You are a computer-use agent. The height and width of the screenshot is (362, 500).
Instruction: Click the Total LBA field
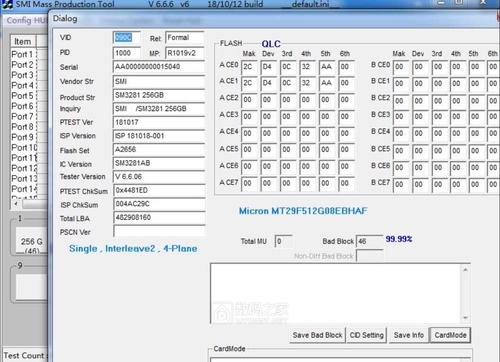(159, 218)
